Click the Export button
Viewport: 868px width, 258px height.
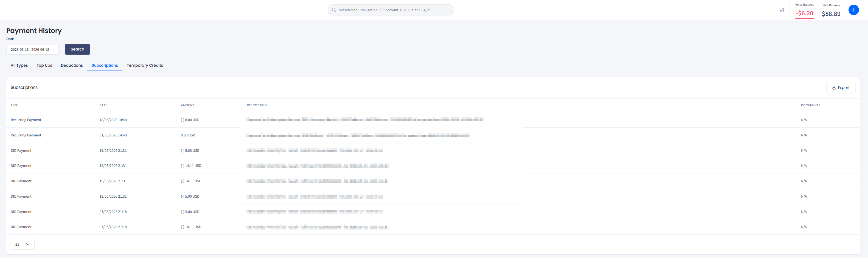841,88
